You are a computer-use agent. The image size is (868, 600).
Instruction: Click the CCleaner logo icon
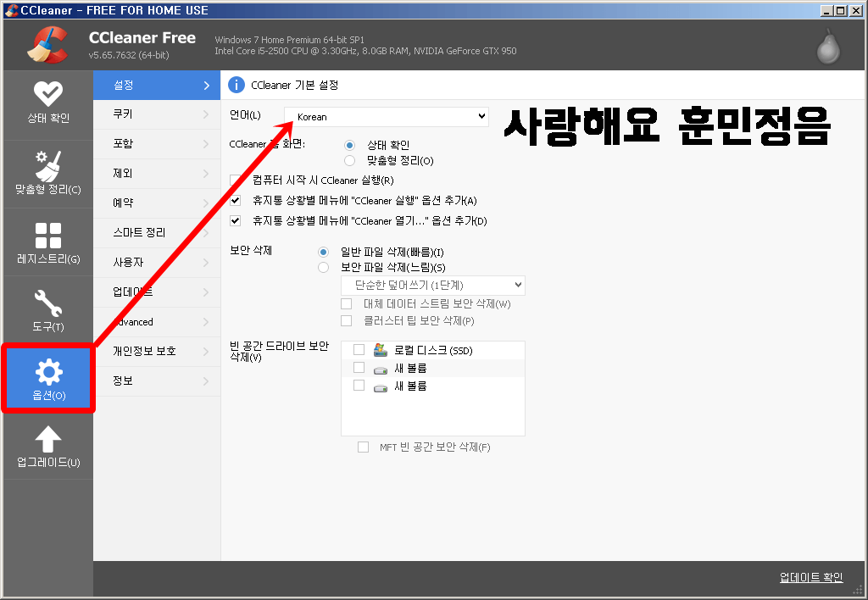pyautogui.click(x=47, y=44)
